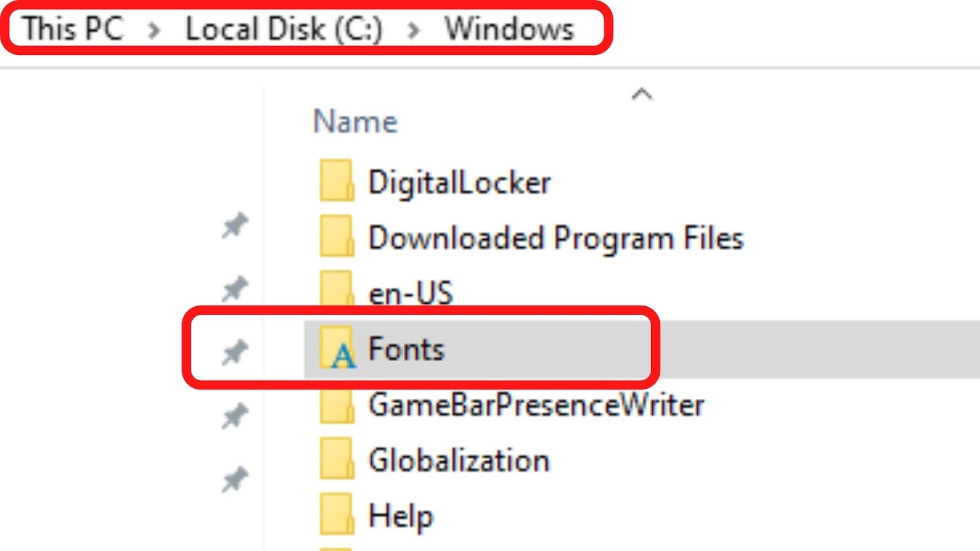980x551 pixels.
Task: Click the pin icon beside GameBarPresenceWriter row
Action: [235, 416]
